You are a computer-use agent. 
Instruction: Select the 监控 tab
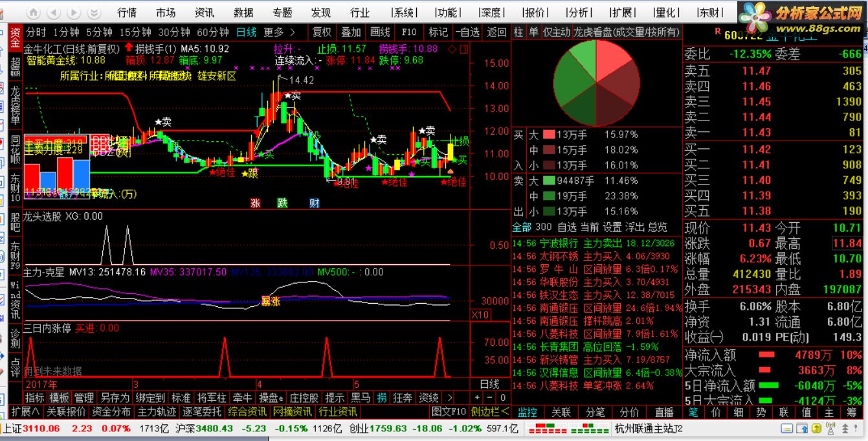tap(527, 411)
